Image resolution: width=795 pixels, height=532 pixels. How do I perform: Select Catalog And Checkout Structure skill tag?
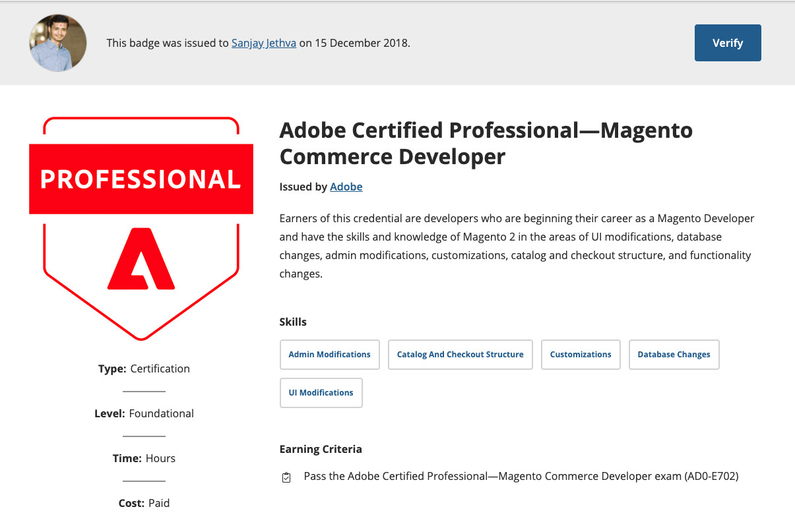[x=460, y=355]
